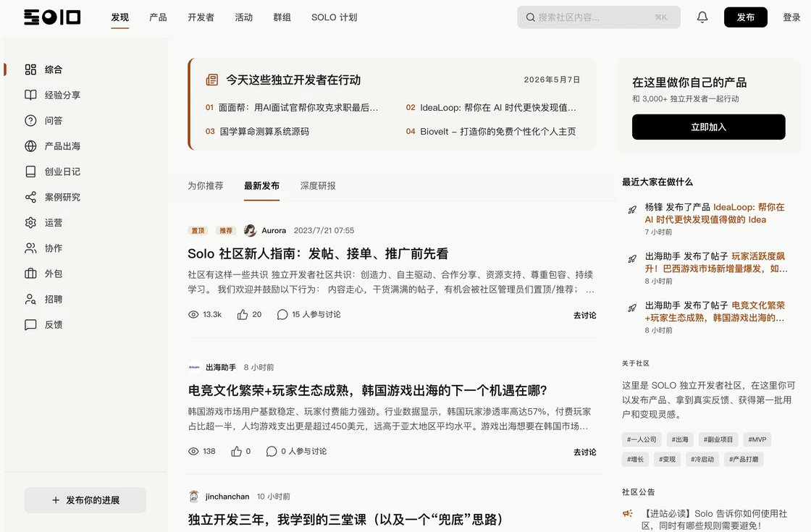
Task: Click the 反馈 chat bubble icon
Action: tap(30, 325)
